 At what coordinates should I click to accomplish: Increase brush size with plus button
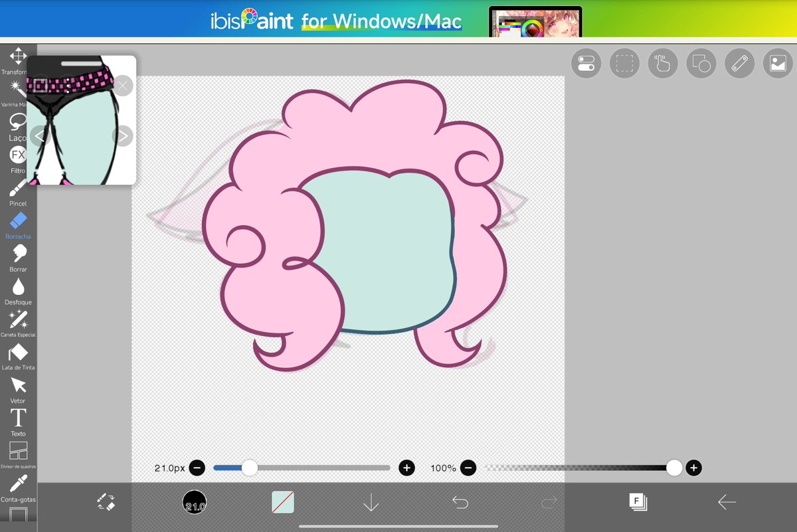(406, 468)
